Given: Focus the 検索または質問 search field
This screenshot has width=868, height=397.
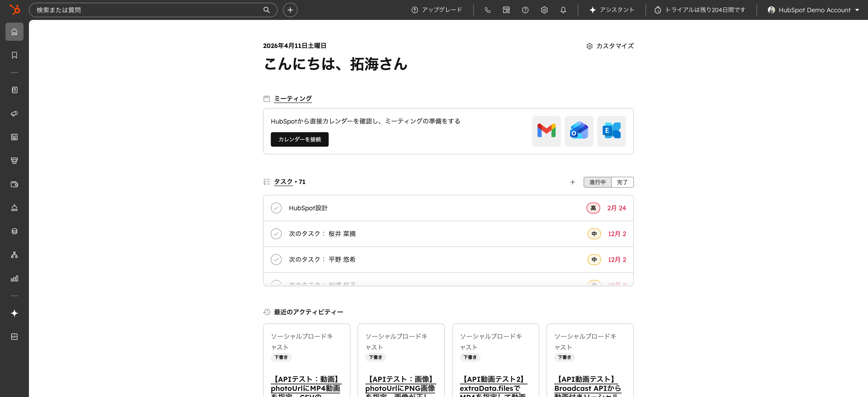Looking at the screenshot, I should [148, 10].
